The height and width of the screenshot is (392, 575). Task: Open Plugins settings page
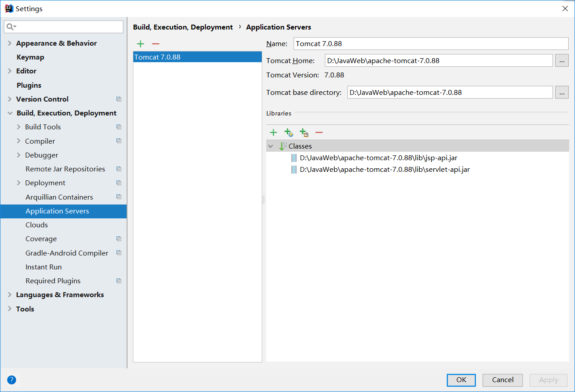click(x=29, y=85)
